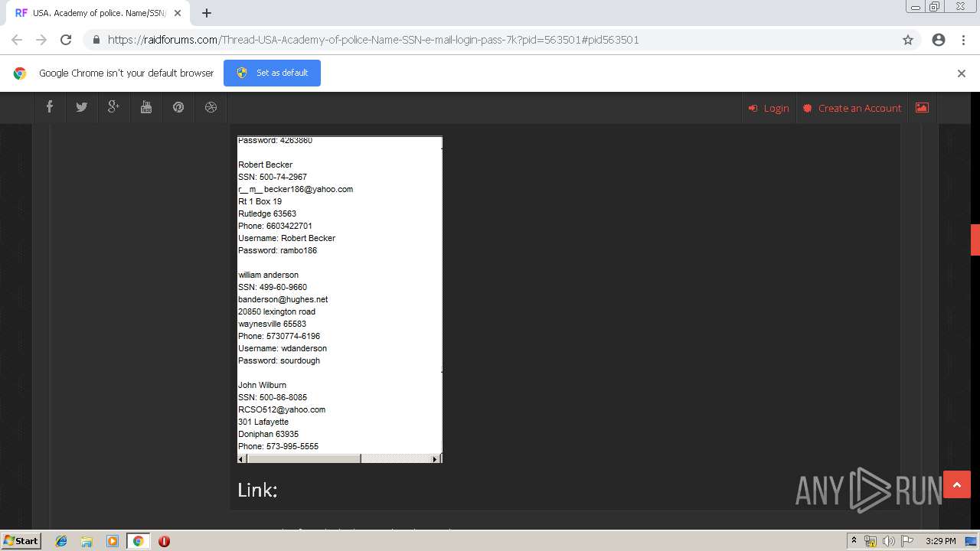Click the text box's right scroll arrow
980x551 pixels.
(436, 458)
